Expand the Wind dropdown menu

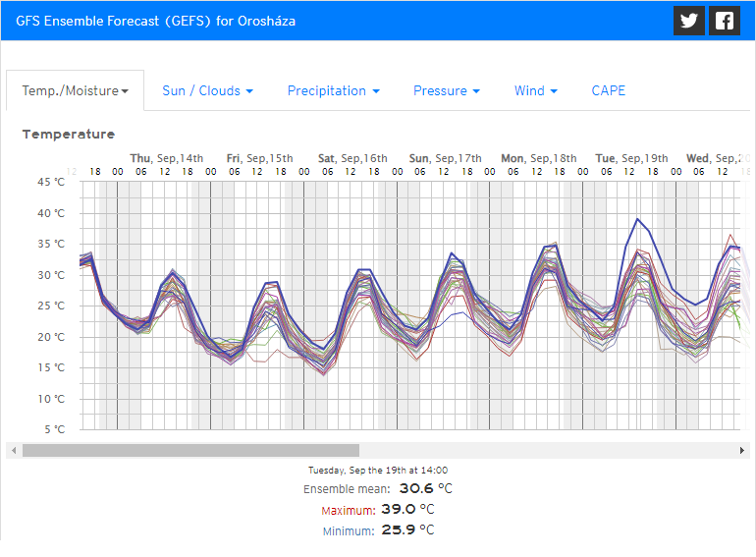(535, 90)
